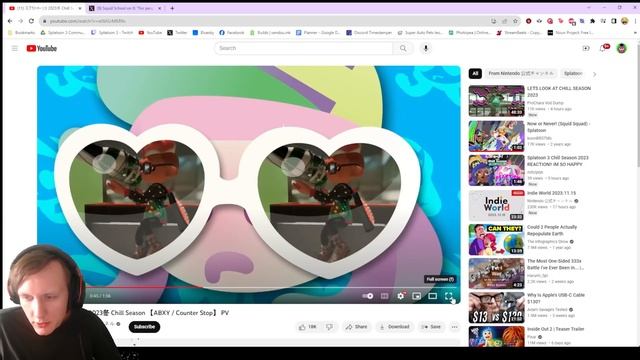
Task: Open Let's Look at Chill Season 2023 thumbnail
Action: [x=496, y=101]
